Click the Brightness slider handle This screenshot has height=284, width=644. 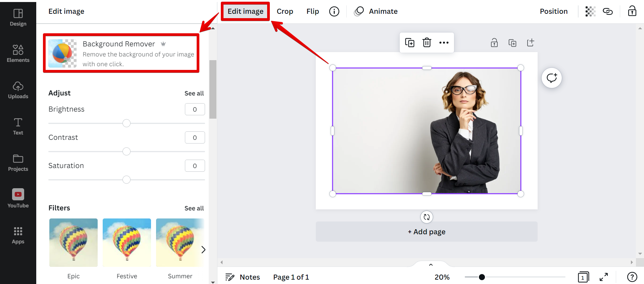click(x=127, y=123)
